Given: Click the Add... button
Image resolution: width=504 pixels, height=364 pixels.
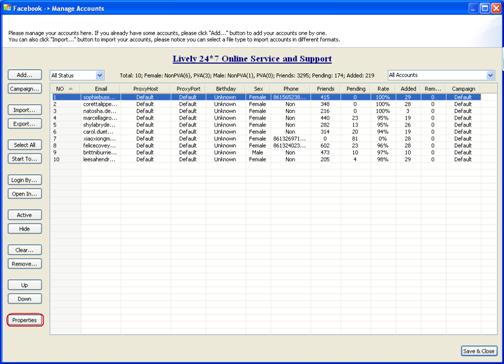Looking at the screenshot, I should tap(25, 75).
